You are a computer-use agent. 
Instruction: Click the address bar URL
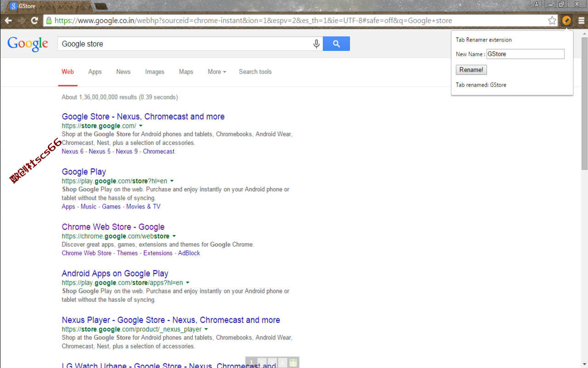point(253,20)
